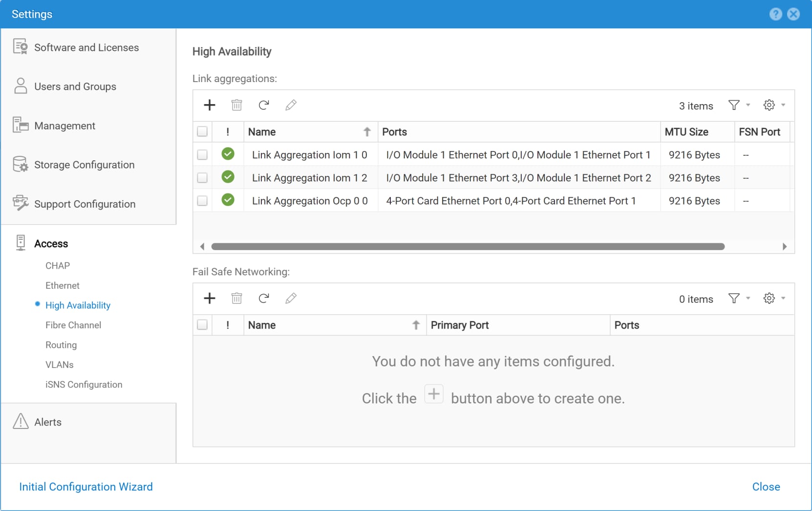Open filter dropdown for Fail Safe Networking

[739, 298]
